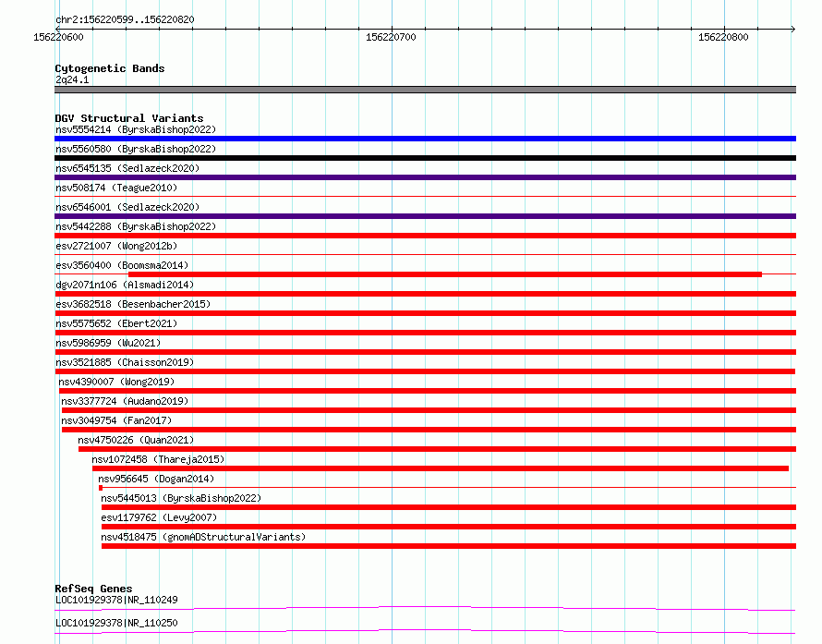This screenshot has height=644, width=822.
Task: Click the thick red esv3560400 bar
Action: pyautogui.click(x=445, y=274)
